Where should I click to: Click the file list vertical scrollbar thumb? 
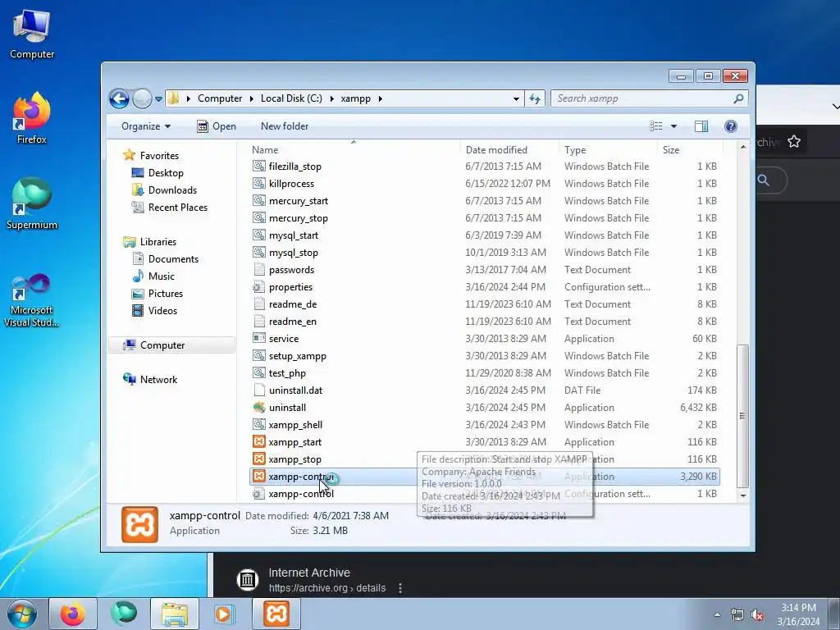[x=742, y=416]
